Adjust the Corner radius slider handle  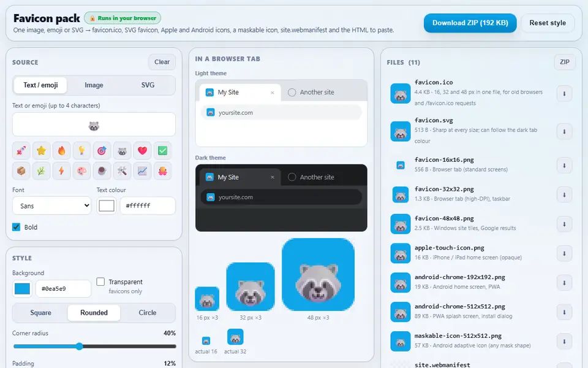click(79, 346)
